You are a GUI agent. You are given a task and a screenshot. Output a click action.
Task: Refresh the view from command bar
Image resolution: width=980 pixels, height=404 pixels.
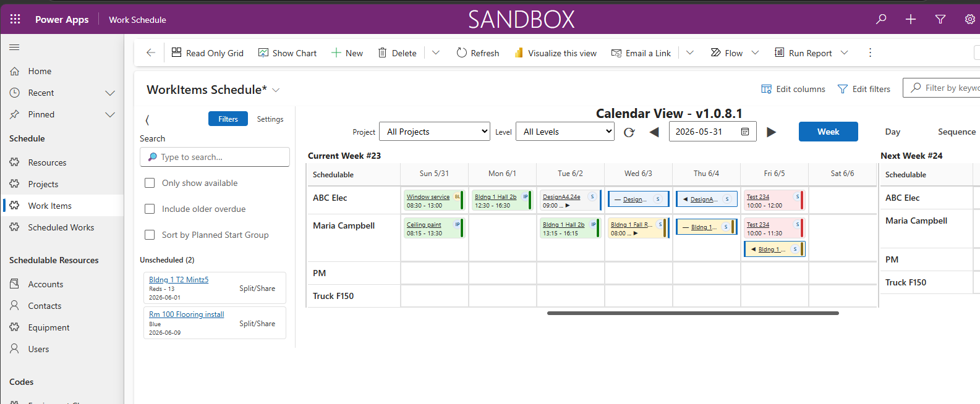coord(478,53)
